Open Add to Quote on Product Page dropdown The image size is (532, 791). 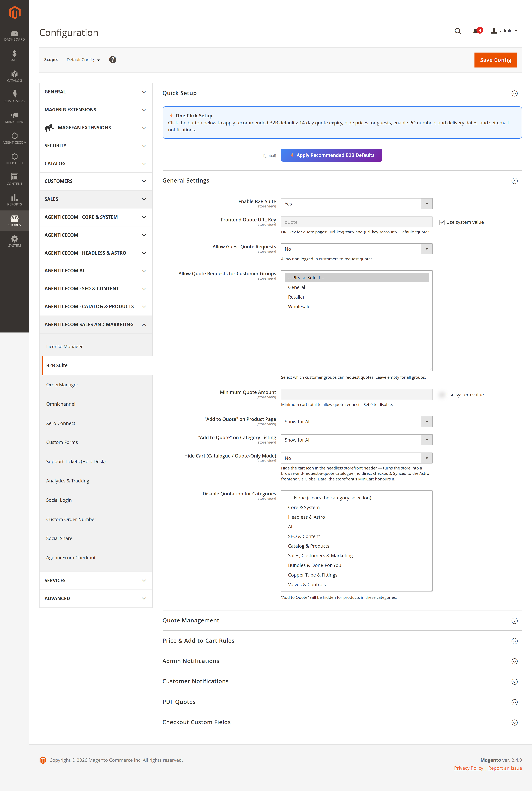click(x=356, y=422)
